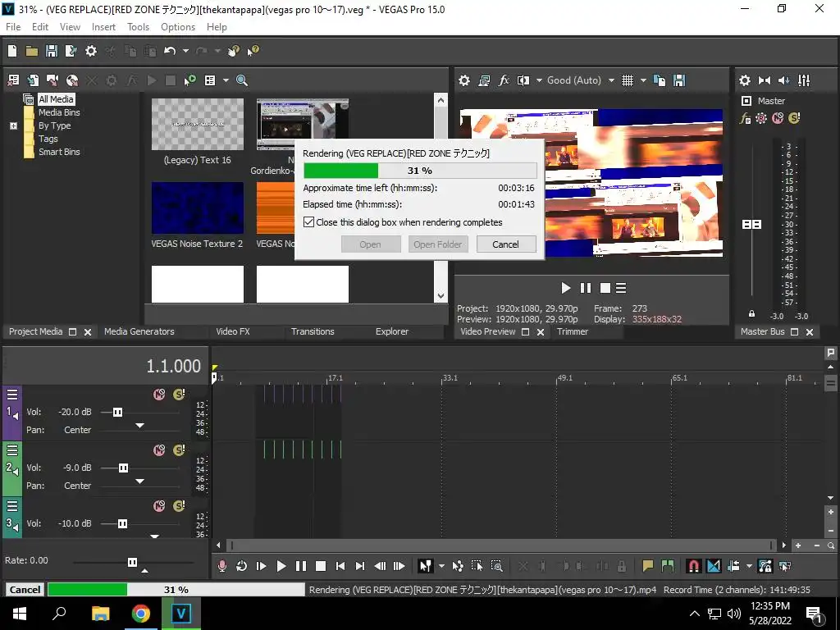Click the Save project icon
Screen dimensions: 840x630
pos(52,51)
